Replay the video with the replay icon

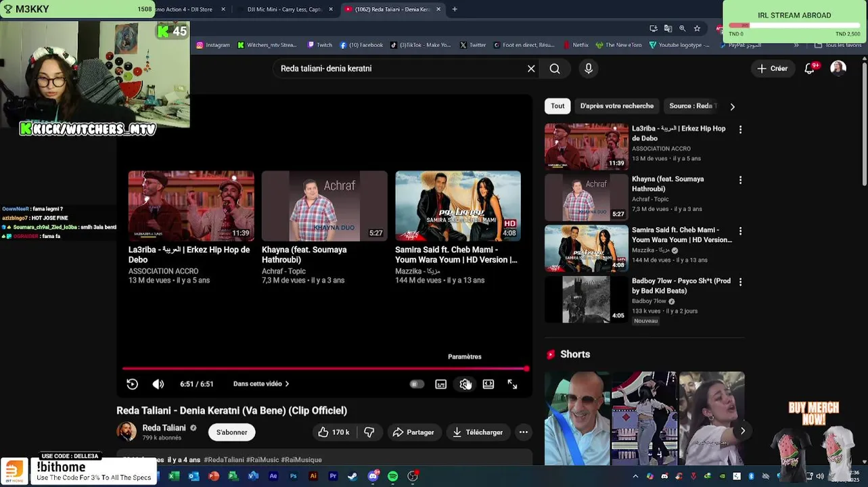pos(132,384)
